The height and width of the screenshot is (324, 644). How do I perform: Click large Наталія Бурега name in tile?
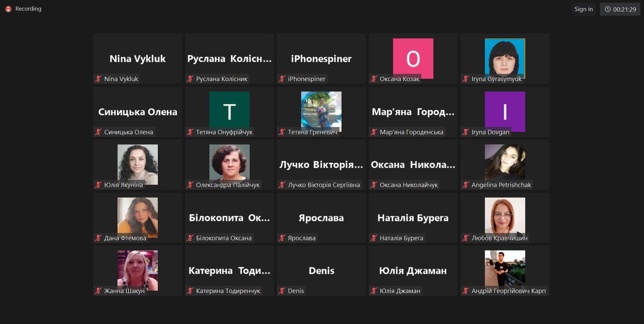[413, 218]
